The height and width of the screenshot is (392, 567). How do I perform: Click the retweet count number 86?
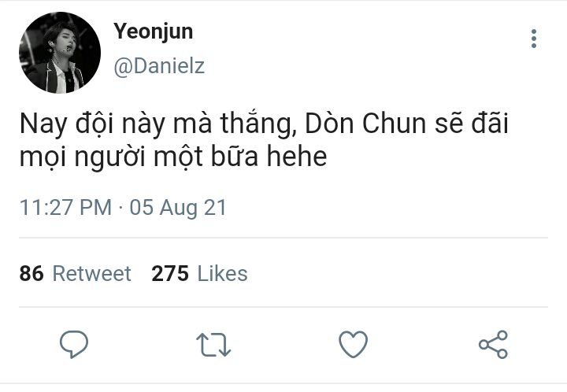pos(31,273)
